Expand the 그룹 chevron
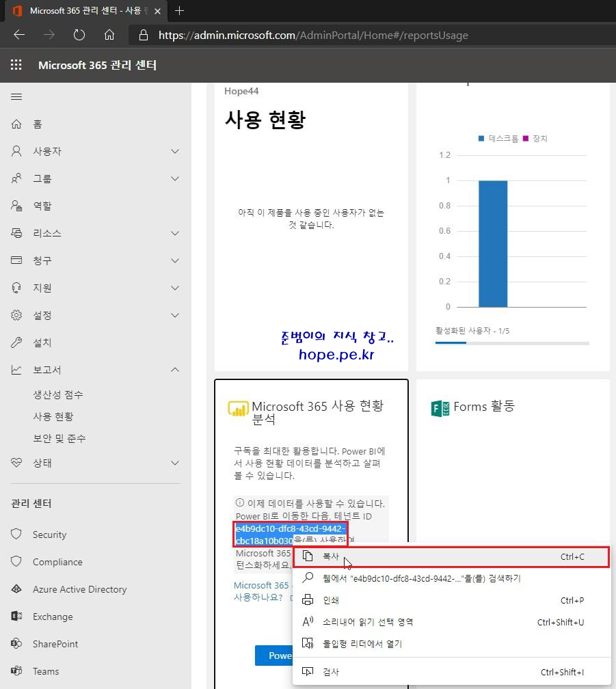 coord(175,178)
